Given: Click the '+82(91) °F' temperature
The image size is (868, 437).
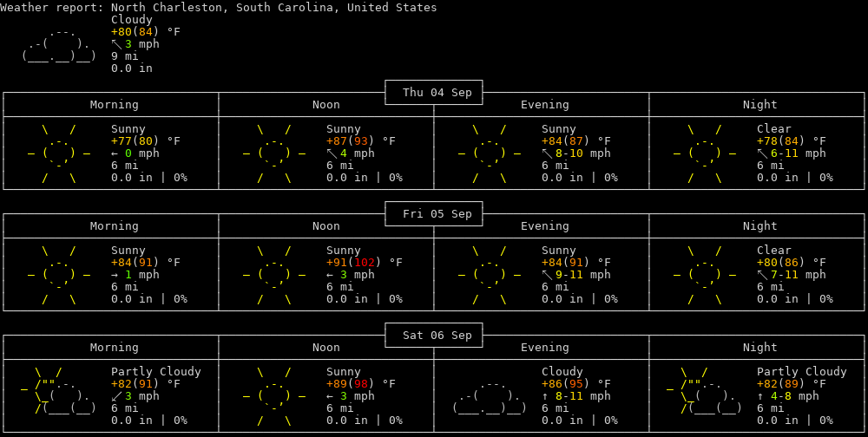Looking at the screenshot, I should [146, 384].
